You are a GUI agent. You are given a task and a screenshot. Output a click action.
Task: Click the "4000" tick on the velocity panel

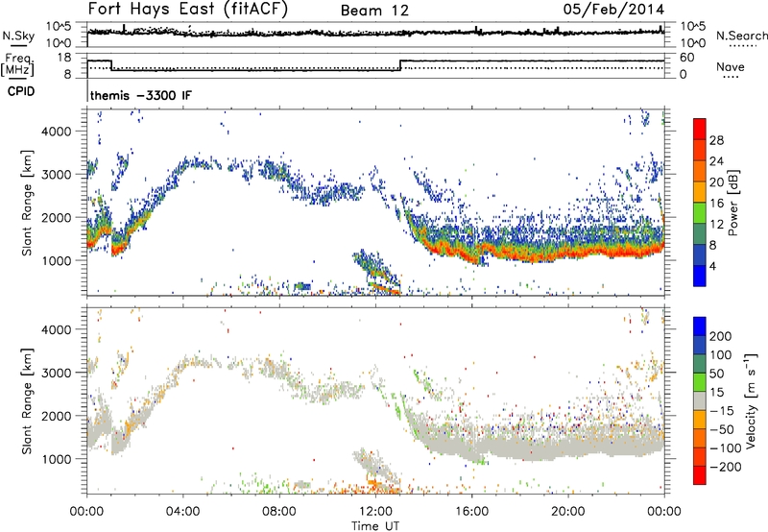tap(56, 329)
